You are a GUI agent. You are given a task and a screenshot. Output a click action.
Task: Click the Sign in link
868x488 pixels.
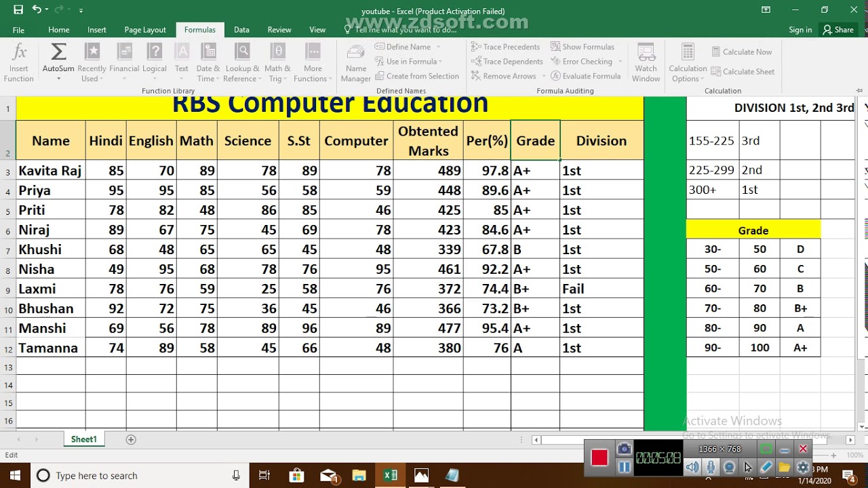pyautogui.click(x=800, y=30)
